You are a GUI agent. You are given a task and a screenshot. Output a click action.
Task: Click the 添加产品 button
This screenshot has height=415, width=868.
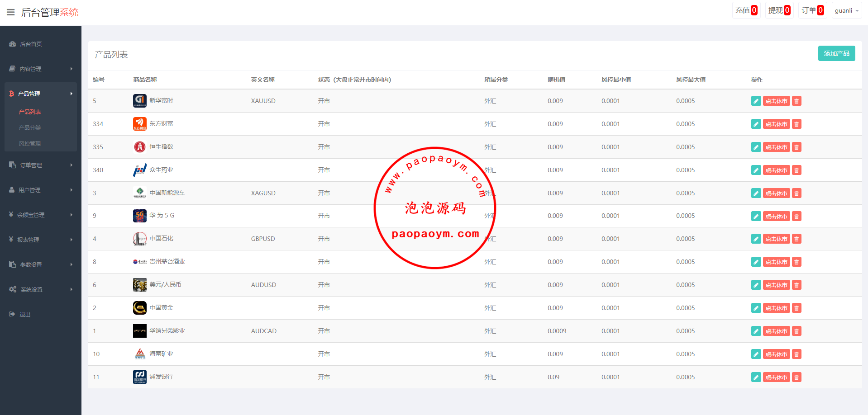pyautogui.click(x=836, y=53)
